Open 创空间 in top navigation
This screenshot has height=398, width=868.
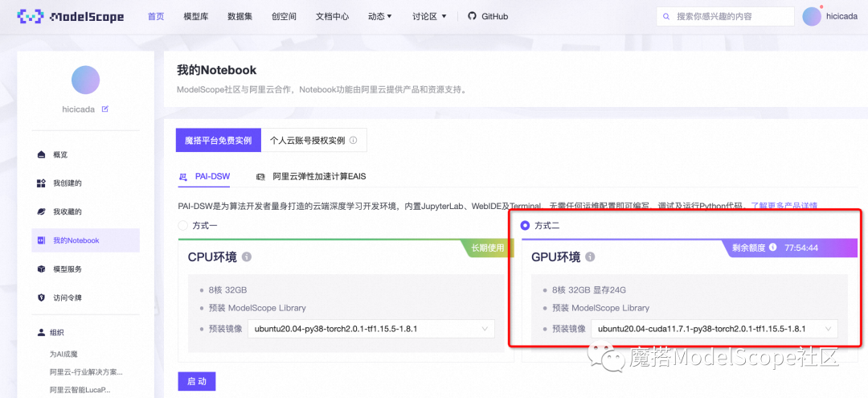click(284, 17)
